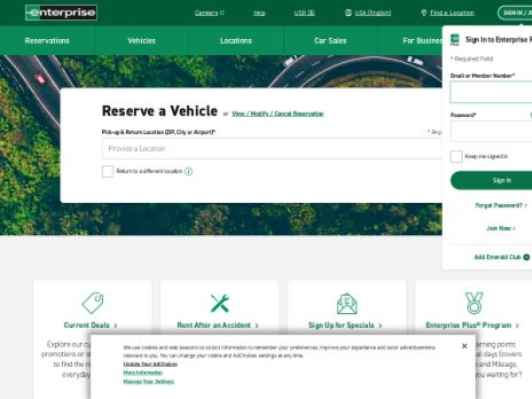Open the Car Sales menu
Image resolution: width=532 pixels, height=399 pixels.
(330, 41)
